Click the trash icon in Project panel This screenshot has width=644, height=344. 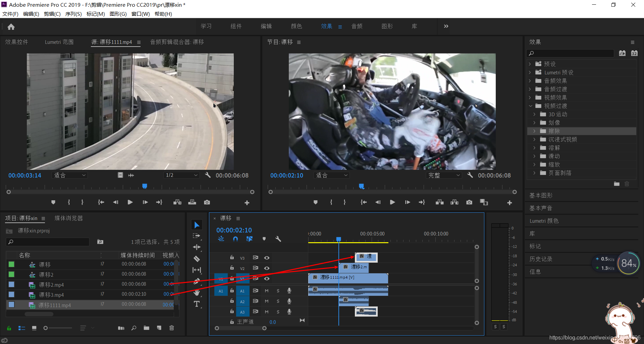pyautogui.click(x=172, y=328)
